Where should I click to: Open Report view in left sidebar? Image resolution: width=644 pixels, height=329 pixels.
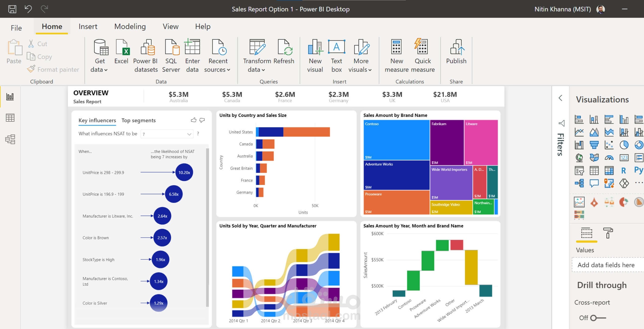(x=10, y=97)
